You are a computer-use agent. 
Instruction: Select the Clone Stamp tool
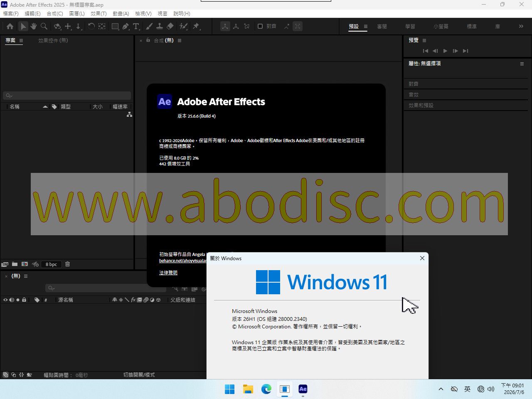(x=160, y=26)
